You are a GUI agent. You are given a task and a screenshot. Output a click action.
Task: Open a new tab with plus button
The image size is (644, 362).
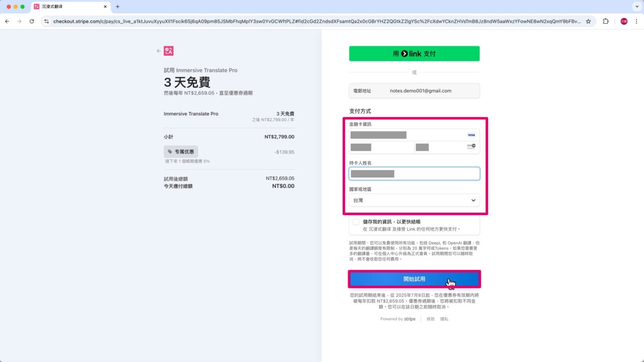pos(118,7)
